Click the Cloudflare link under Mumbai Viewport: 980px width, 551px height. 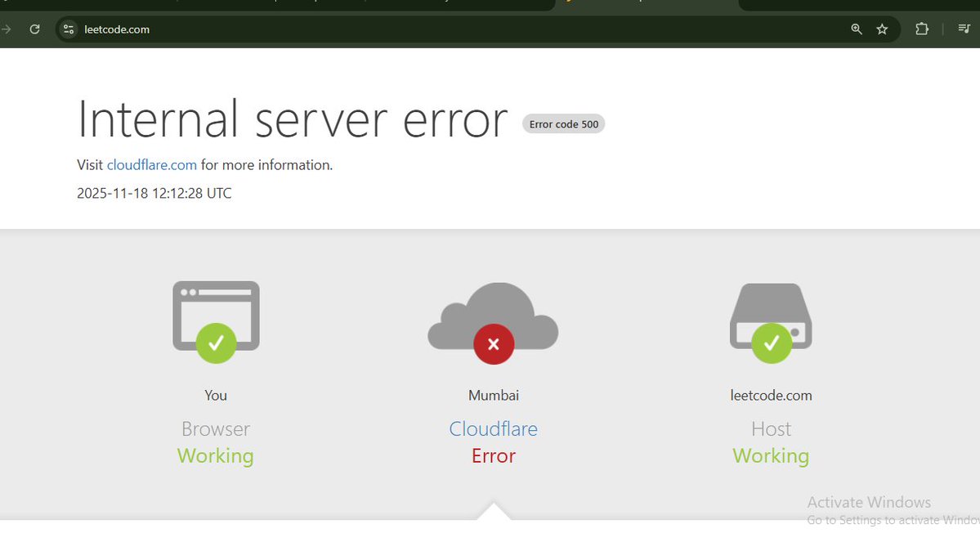click(x=493, y=429)
